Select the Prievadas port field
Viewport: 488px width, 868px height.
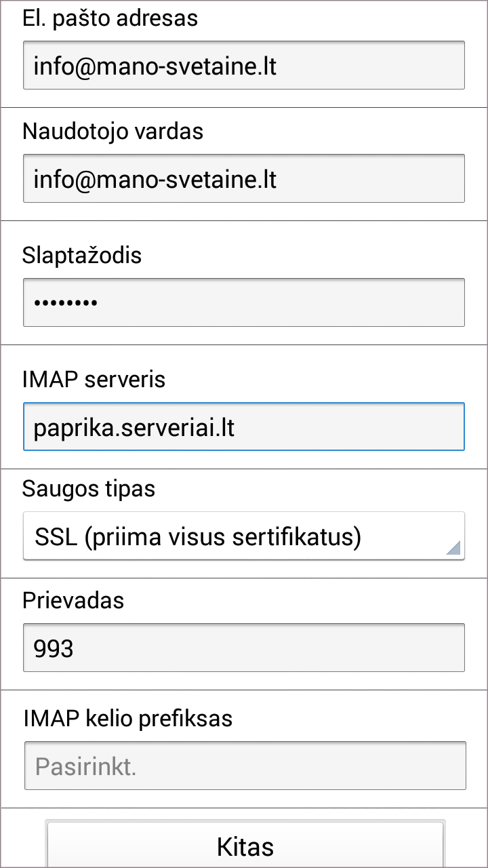point(244,648)
